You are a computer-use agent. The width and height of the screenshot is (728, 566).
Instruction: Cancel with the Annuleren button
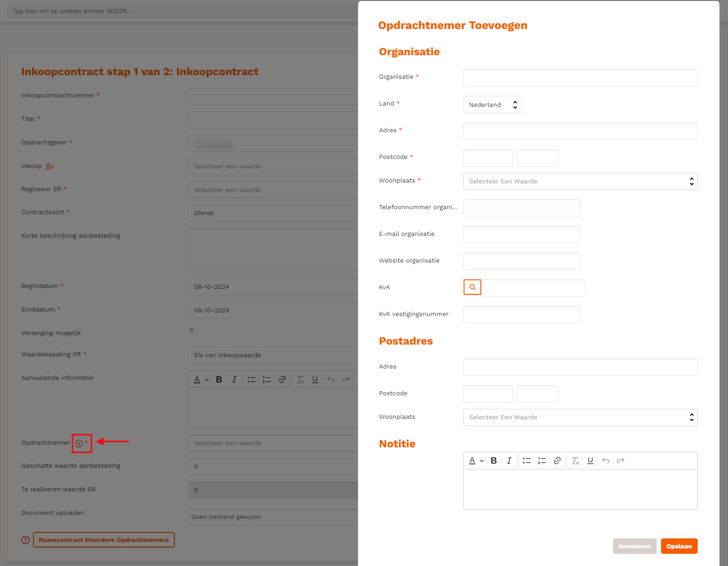[634, 546]
